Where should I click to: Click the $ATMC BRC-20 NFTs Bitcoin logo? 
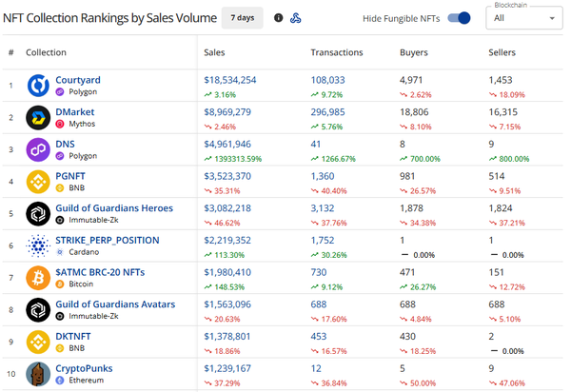38,278
